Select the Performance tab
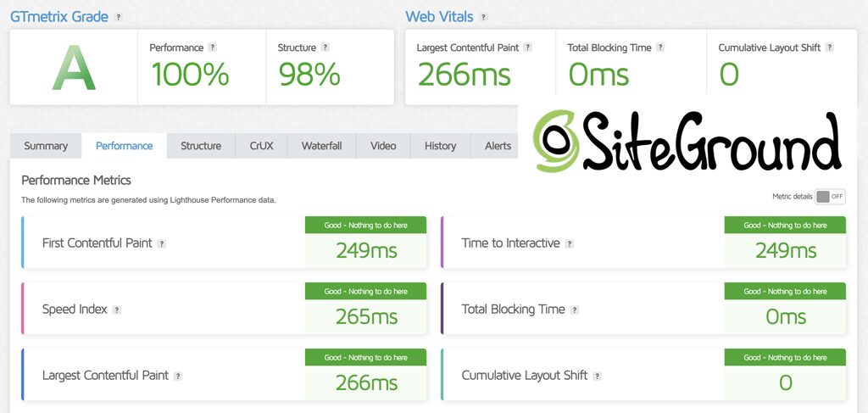The image size is (868, 413). pos(124,146)
